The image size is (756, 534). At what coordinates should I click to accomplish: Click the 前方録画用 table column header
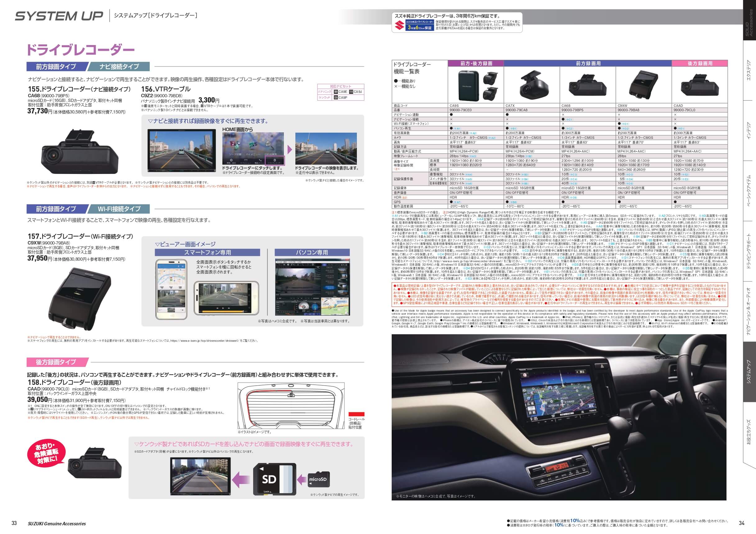(x=588, y=63)
